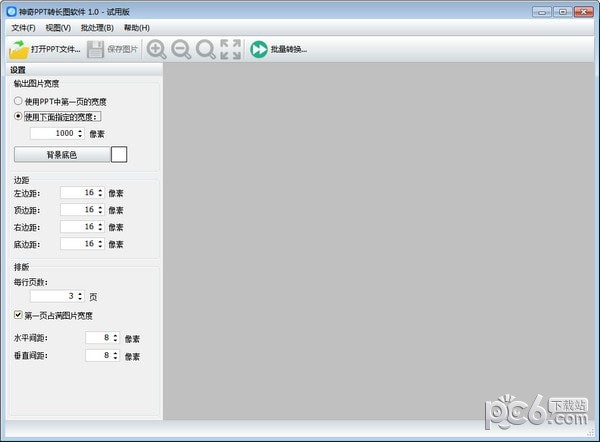Image resolution: width=600 pixels, height=442 pixels.
Task: Click the zoom out magnifier icon
Action: click(181, 49)
